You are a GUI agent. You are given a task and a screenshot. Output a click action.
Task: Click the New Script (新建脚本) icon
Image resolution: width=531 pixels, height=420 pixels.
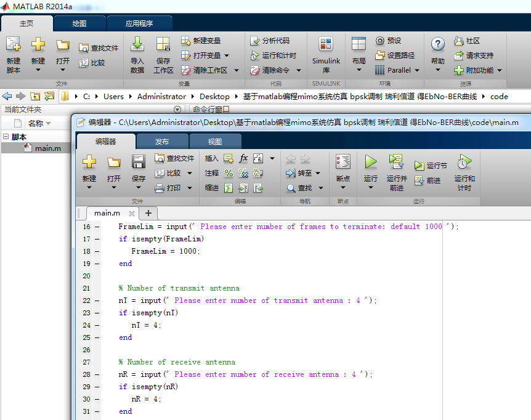[13, 44]
